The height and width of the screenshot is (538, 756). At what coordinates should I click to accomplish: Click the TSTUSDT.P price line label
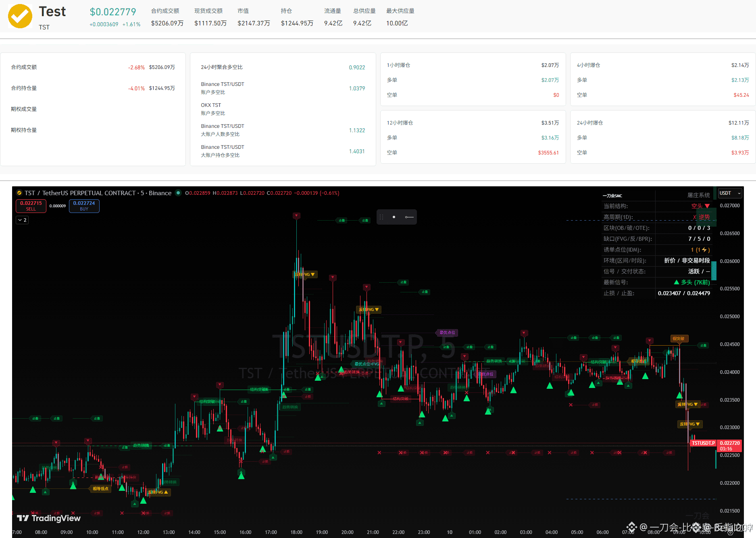click(703, 443)
